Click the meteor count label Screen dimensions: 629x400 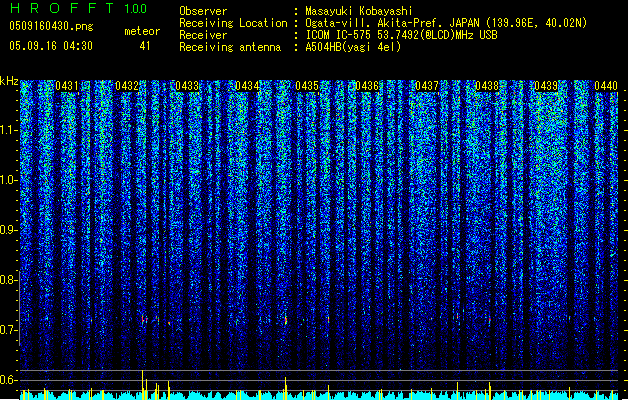pyautogui.click(x=142, y=31)
